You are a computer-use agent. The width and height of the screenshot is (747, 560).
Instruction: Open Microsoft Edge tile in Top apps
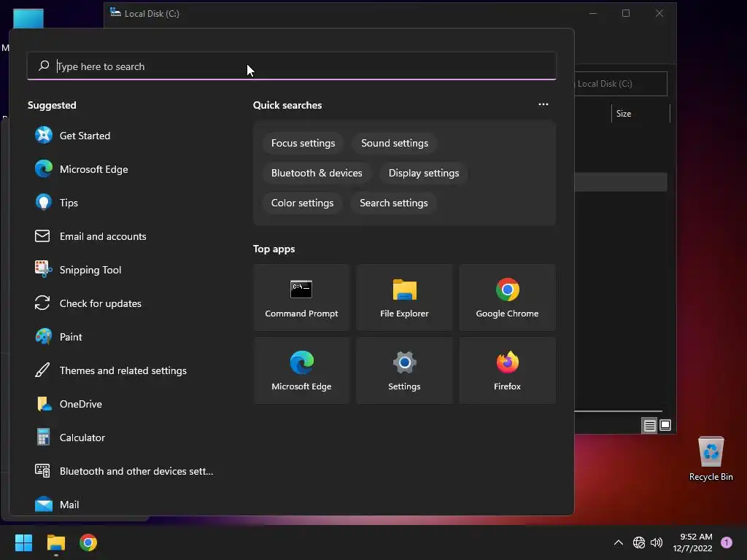[x=301, y=370]
